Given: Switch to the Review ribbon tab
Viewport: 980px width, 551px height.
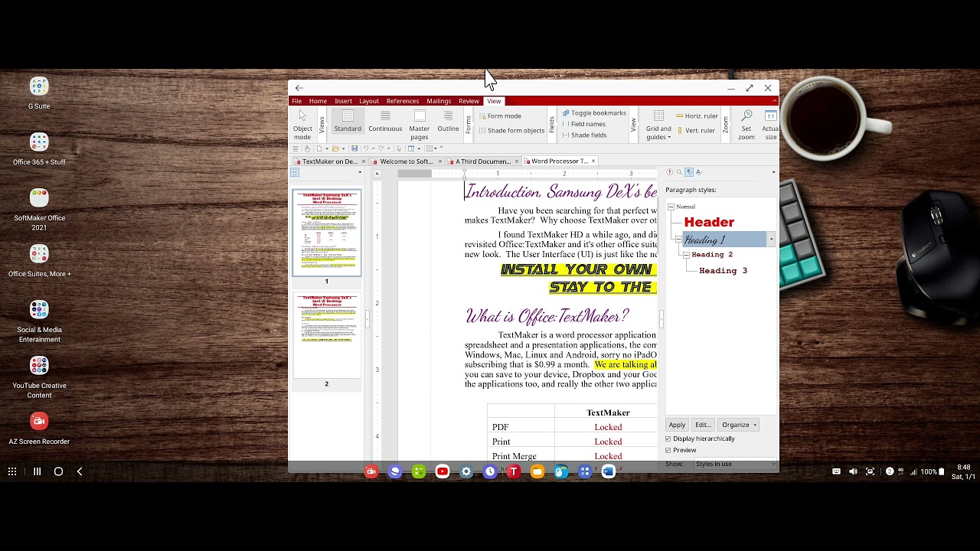Looking at the screenshot, I should click(x=469, y=101).
